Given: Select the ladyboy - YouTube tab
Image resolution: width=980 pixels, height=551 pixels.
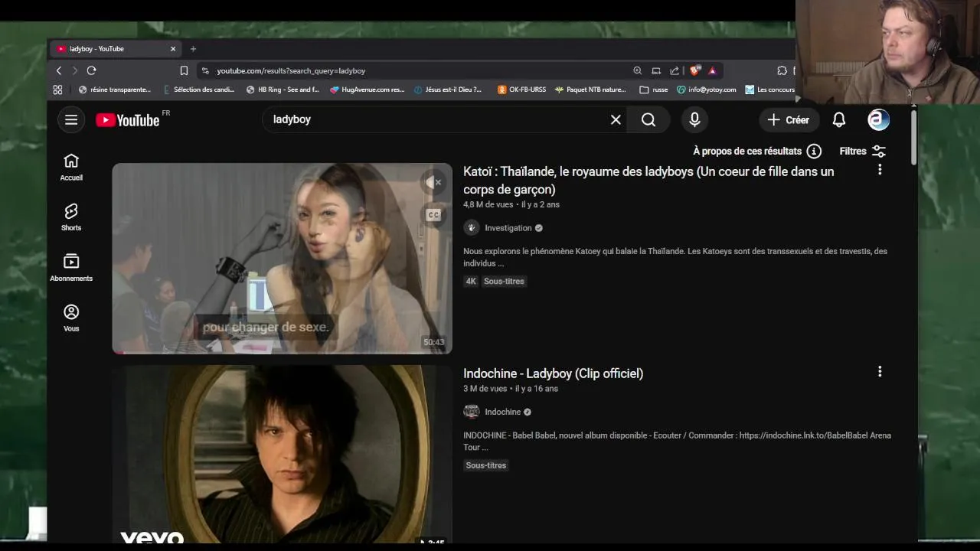Looking at the screenshot, I should tap(116, 49).
